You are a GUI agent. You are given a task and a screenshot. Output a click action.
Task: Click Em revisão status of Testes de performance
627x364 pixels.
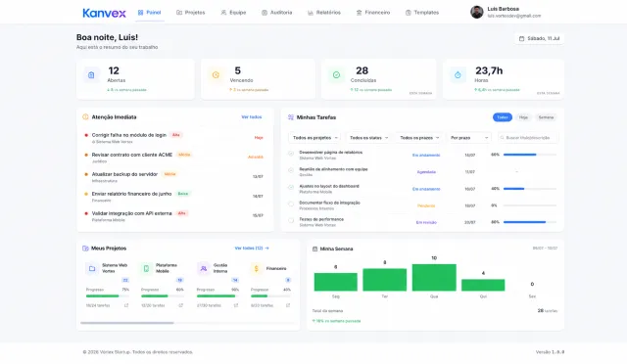(x=426, y=222)
